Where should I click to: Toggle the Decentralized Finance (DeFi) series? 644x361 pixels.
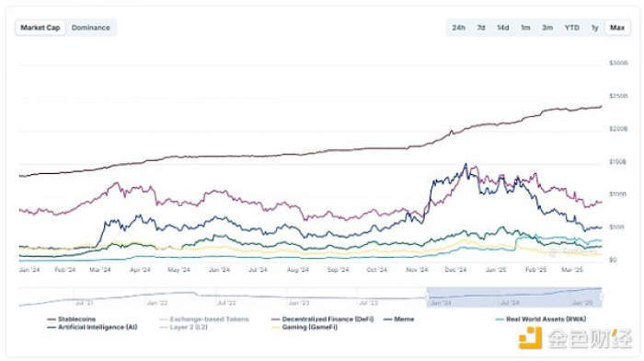coord(323,319)
